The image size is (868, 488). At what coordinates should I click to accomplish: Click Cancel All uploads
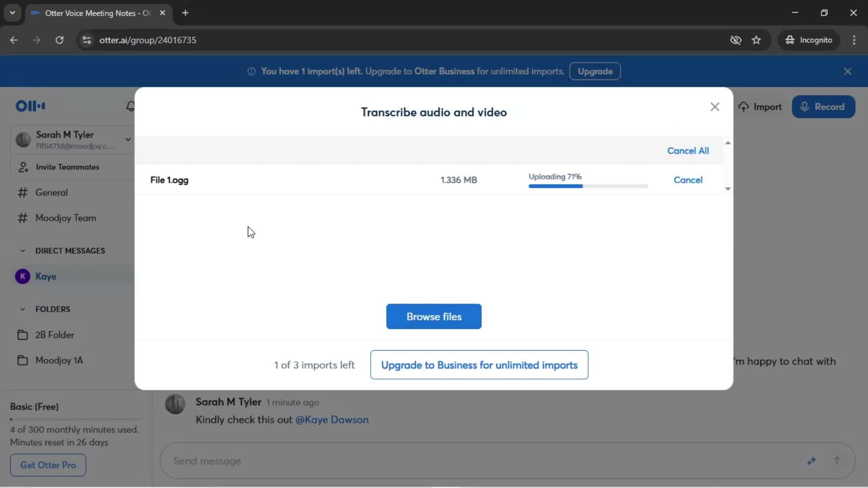(688, 150)
